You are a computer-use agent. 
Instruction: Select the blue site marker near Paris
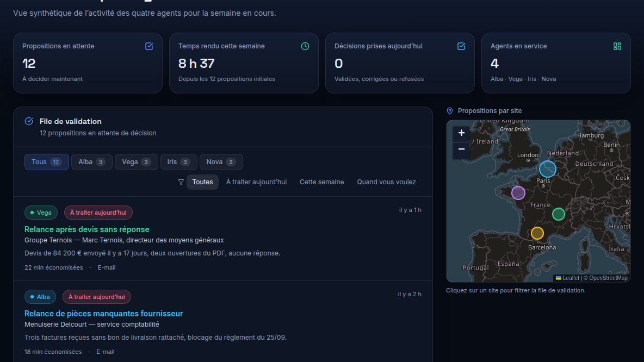548,169
